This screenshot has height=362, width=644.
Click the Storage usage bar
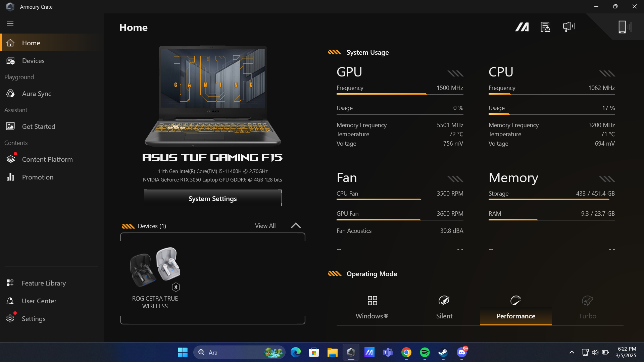click(552, 200)
